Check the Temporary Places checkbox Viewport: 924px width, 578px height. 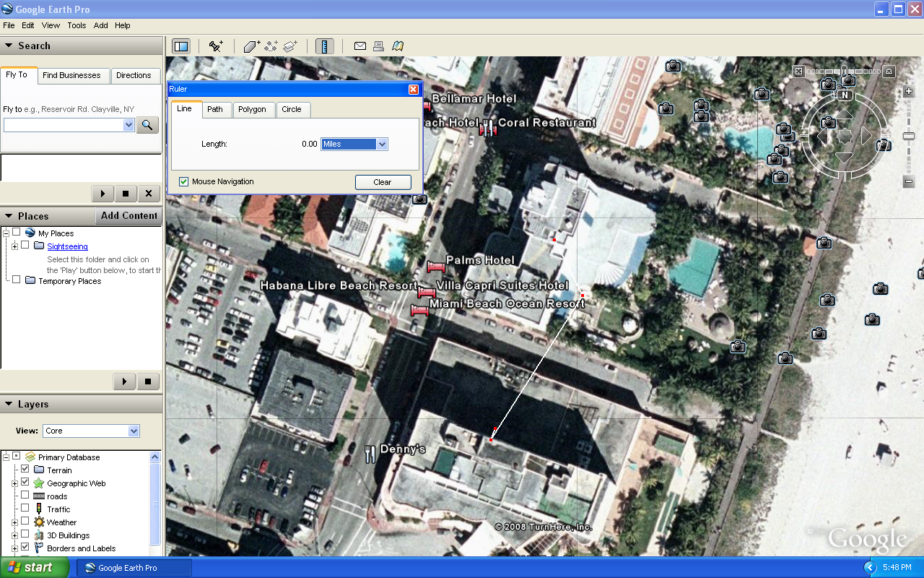tap(16, 280)
